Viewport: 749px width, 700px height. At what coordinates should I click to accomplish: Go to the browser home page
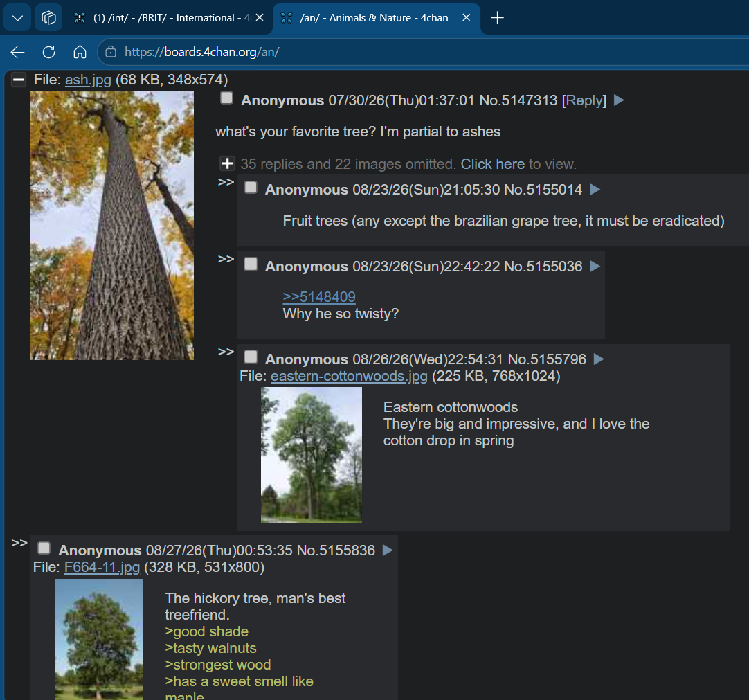click(x=80, y=52)
